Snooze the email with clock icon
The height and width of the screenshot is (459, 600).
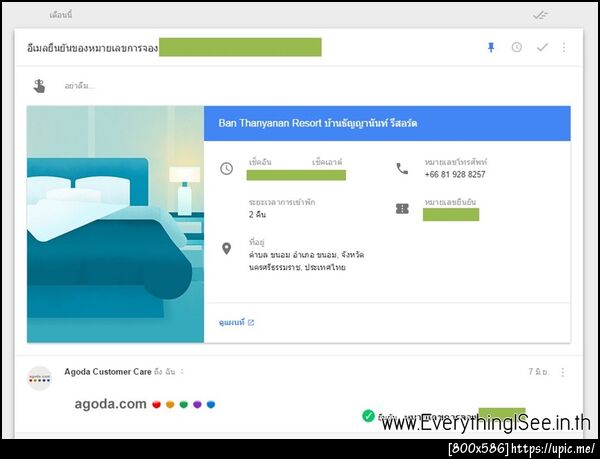(517, 47)
